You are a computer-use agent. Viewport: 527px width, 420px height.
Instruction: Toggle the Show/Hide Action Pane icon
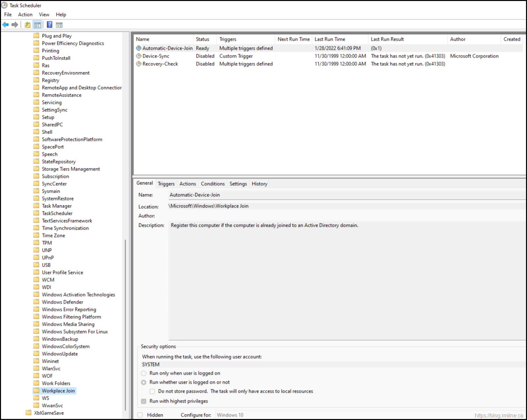coord(59,25)
